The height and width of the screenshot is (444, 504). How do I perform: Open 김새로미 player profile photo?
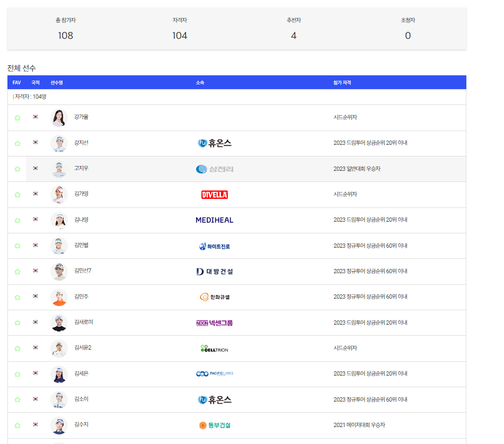(59, 323)
